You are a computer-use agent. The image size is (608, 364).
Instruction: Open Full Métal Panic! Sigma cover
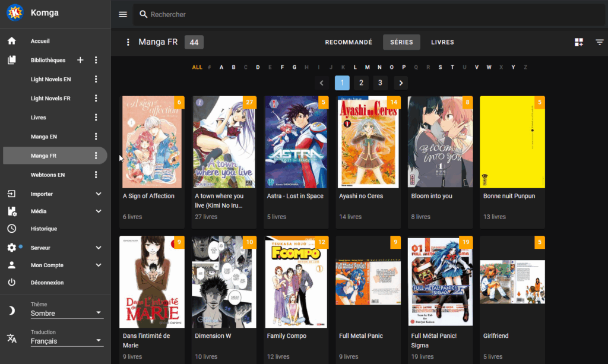point(441,282)
